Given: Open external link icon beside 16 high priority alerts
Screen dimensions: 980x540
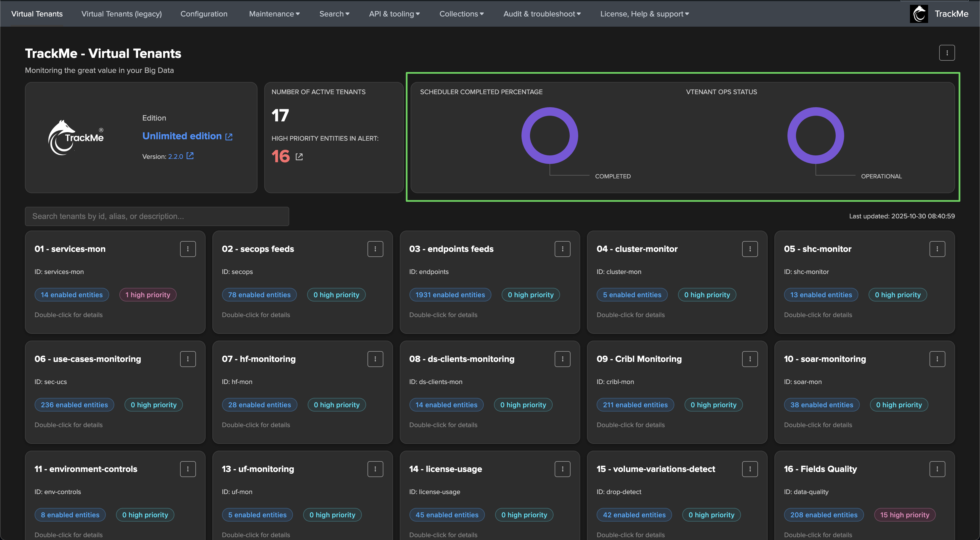Looking at the screenshot, I should click(x=299, y=157).
